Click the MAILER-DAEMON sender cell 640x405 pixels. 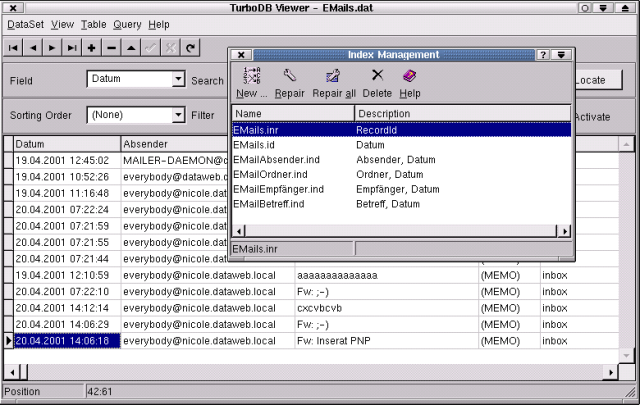pyautogui.click(x=175, y=160)
